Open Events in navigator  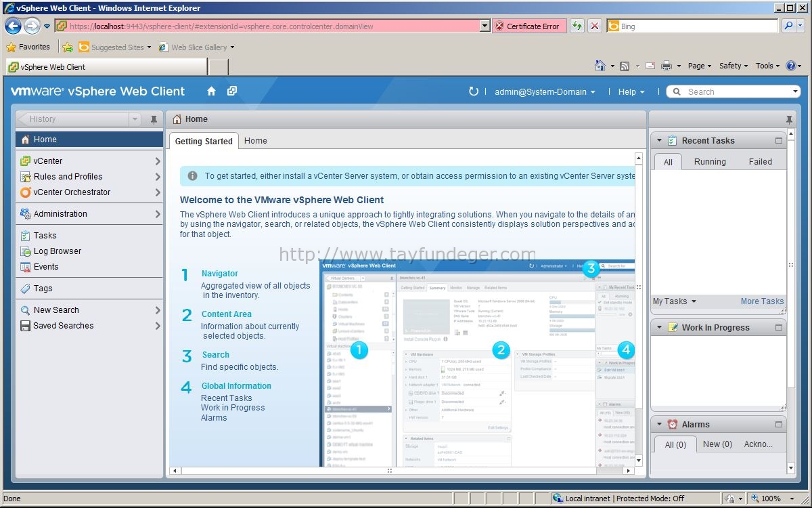click(89, 267)
